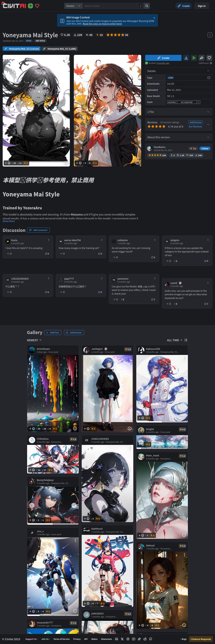Click the info icon in Type row
Viewport: 215px width, 644px height.
click(209, 78)
